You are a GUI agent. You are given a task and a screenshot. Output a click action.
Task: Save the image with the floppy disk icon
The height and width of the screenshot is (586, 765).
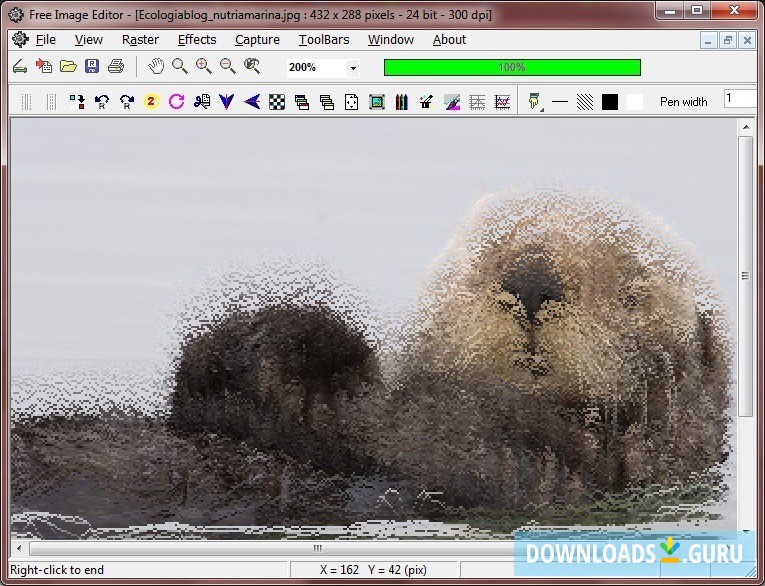click(92, 67)
